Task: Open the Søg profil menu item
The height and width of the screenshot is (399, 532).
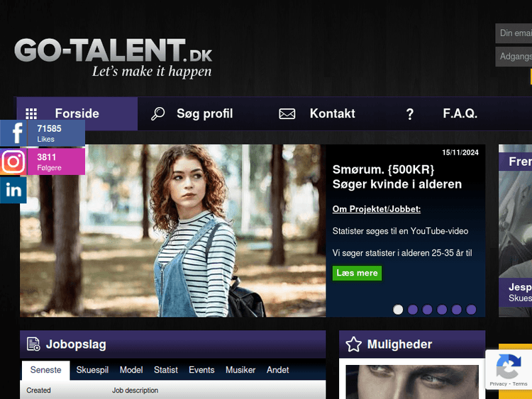Action: [204, 113]
